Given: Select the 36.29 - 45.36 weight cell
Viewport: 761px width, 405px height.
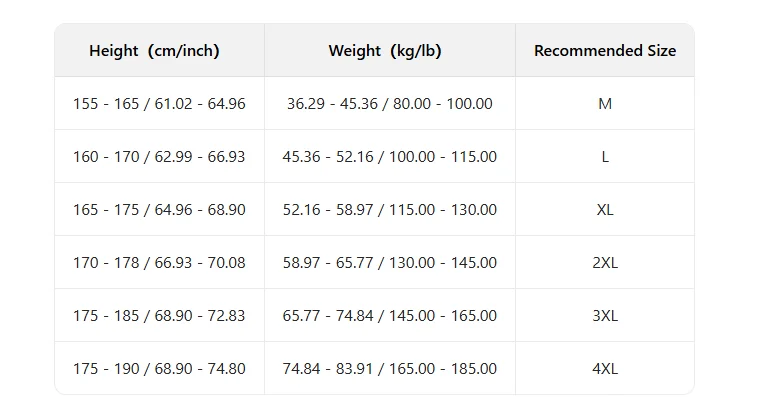Looking at the screenshot, I should (x=389, y=104).
